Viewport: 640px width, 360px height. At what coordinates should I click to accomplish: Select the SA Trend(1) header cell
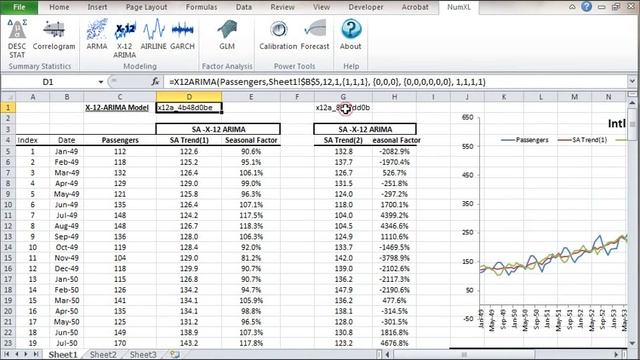tap(189, 140)
